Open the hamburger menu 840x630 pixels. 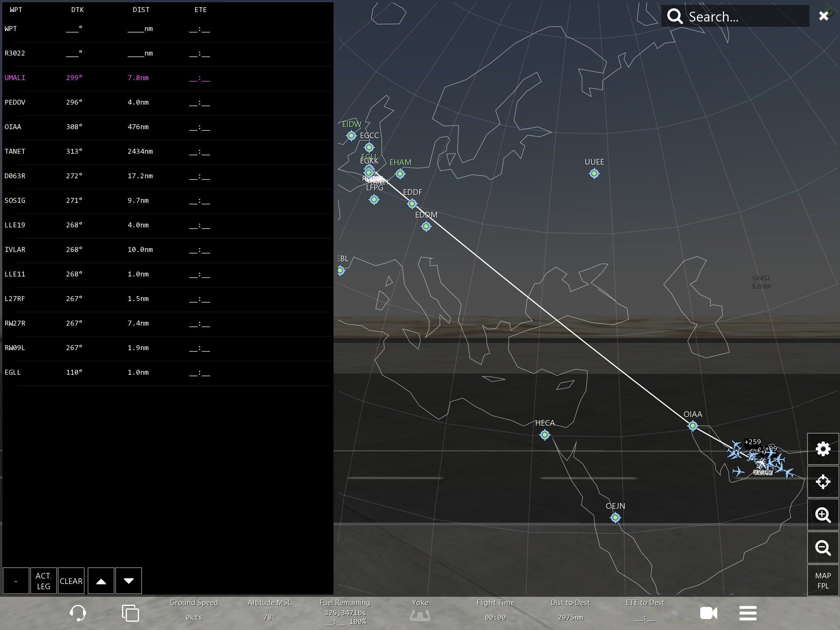pos(748,613)
